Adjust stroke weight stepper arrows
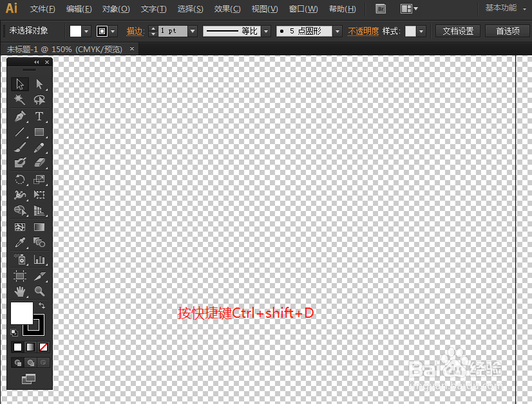This screenshot has height=404, width=532. [x=153, y=31]
